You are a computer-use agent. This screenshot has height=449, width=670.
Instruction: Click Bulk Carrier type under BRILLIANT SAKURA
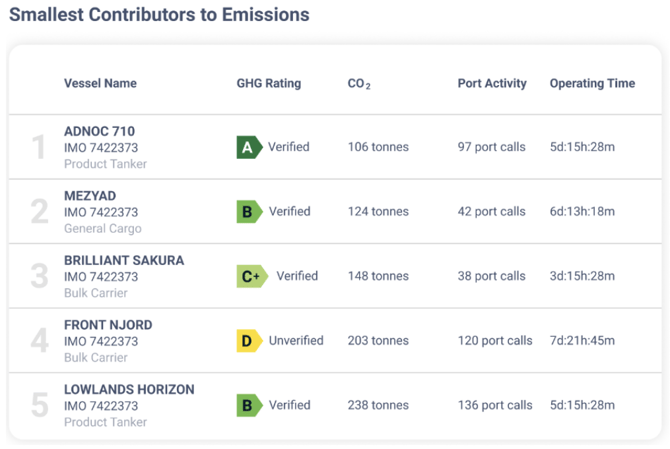96,293
